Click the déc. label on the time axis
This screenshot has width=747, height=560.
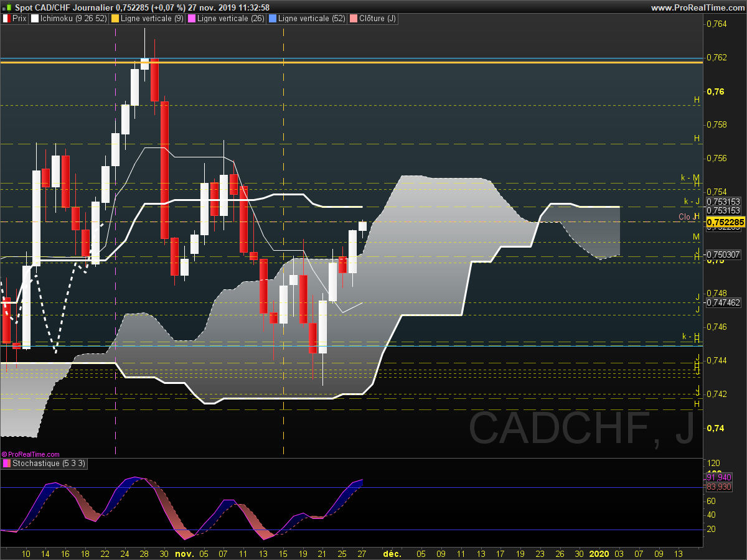[x=392, y=553]
